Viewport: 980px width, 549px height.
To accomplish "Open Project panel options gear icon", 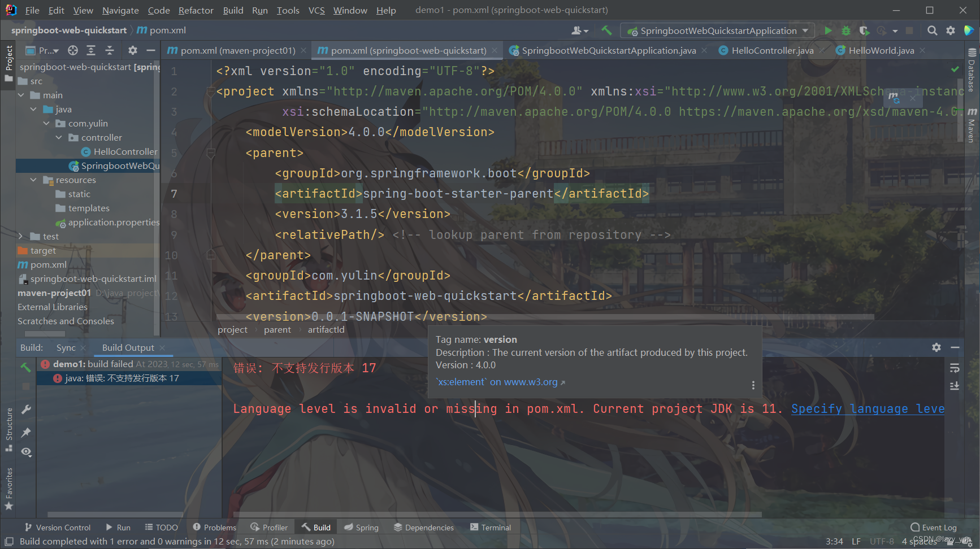I will [x=133, y=50].
